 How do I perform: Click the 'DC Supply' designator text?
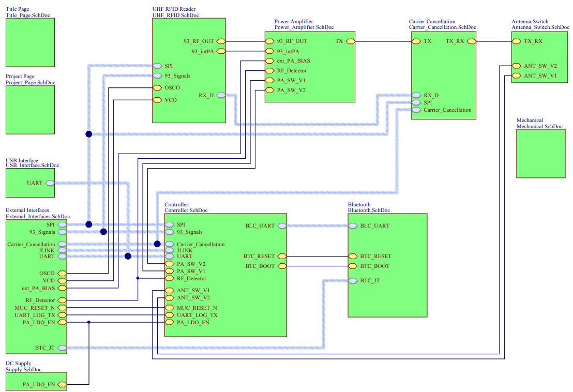pyautogui.click(x=18, y=364)
